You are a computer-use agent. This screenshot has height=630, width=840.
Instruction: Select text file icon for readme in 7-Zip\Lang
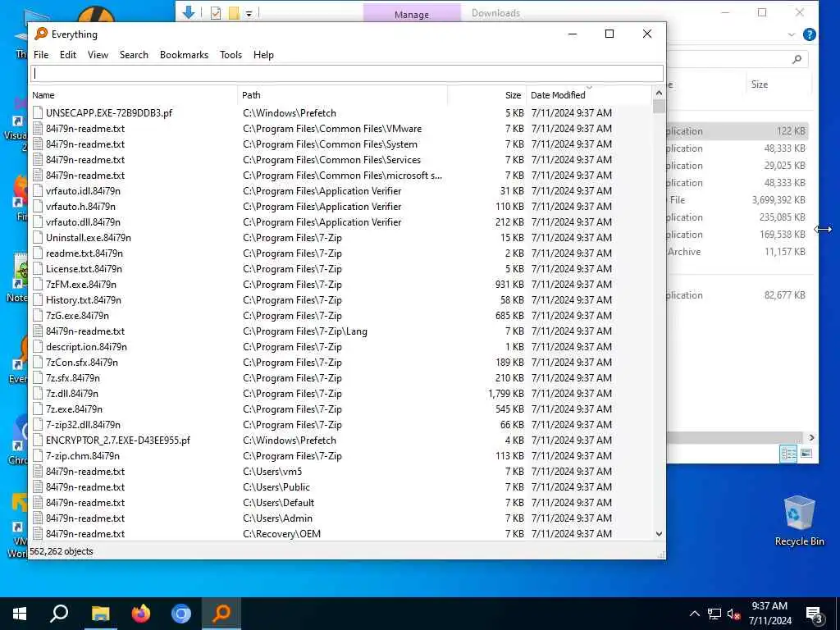37,331
